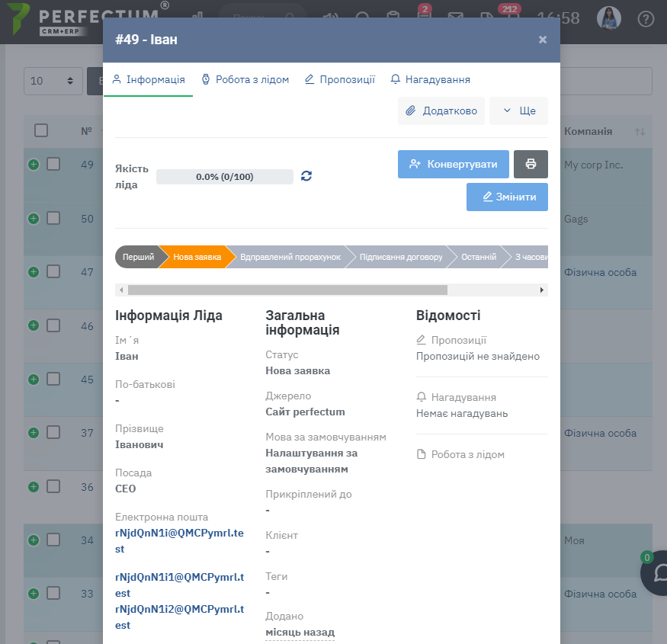Click the lead quality progress bar
Image resolution: width=667 pixels, height=644 pixels.
224,177
